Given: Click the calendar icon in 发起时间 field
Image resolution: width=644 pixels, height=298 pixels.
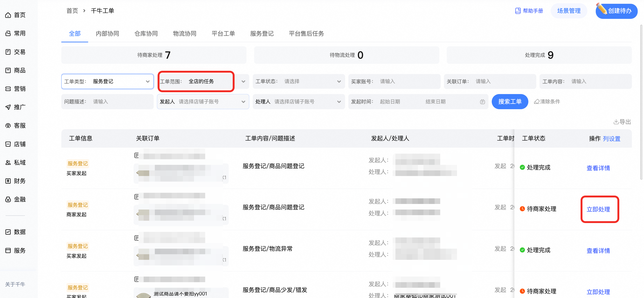Looking at the screenshot, I should [x=482, y=102].
